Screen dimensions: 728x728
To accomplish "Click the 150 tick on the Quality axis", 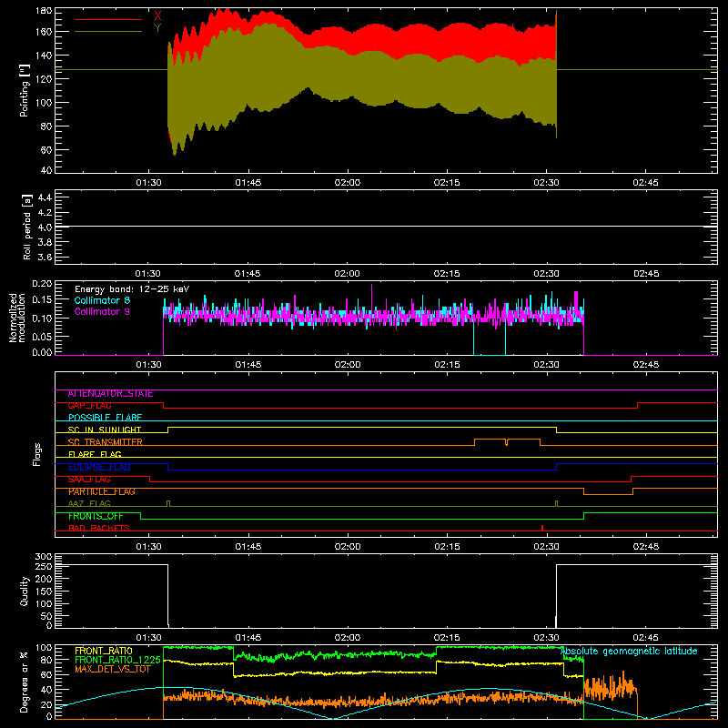I will click(x=44, y=592).
